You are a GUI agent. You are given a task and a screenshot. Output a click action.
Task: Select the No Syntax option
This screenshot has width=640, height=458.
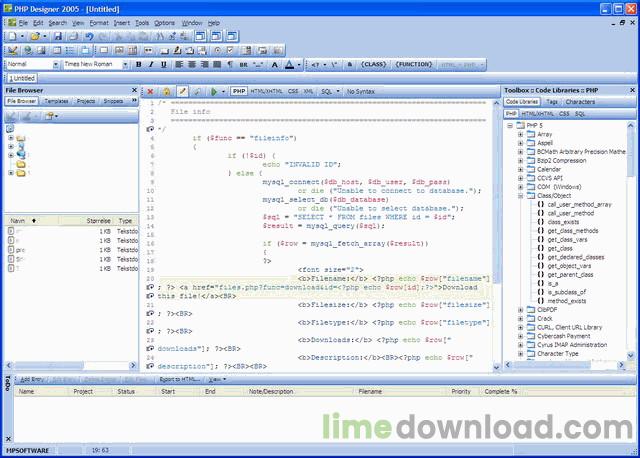[x=361, y=91]
